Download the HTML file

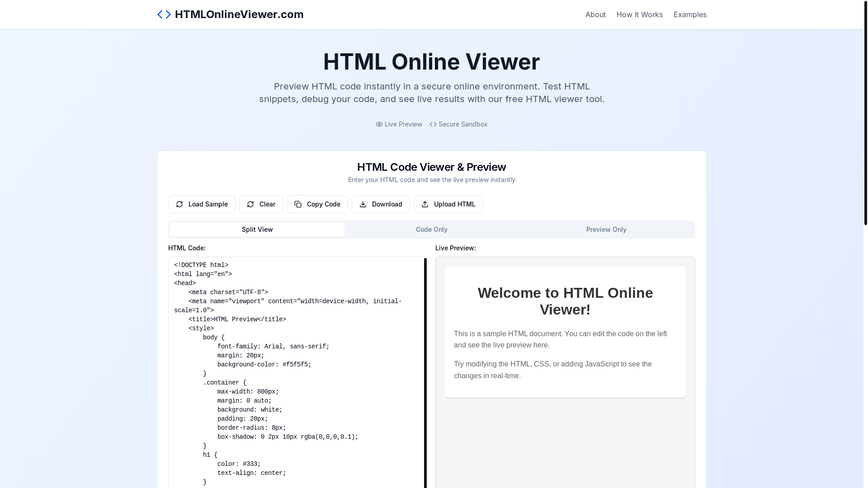tap(381, 204)
